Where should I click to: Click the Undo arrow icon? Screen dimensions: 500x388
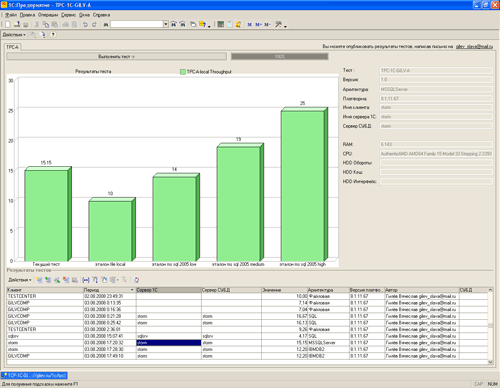[85, 24]
